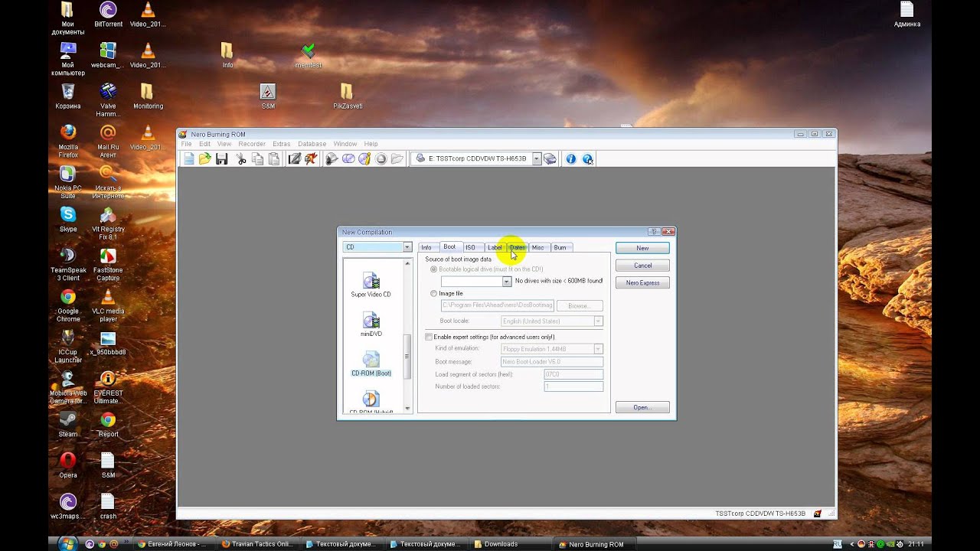The height and width of the screenshot is (551, 980).
Task: Open the Recorder menu
Action: tap(252, 144)
